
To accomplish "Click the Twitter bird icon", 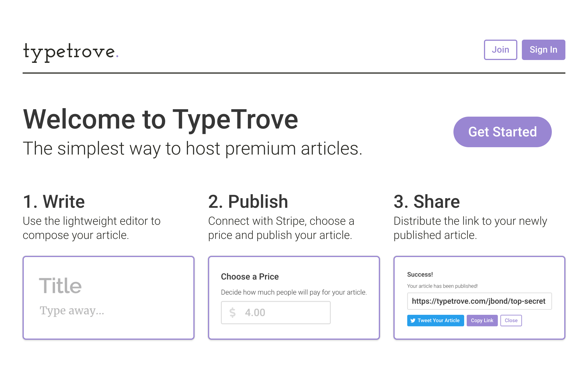I will (413, 320).
